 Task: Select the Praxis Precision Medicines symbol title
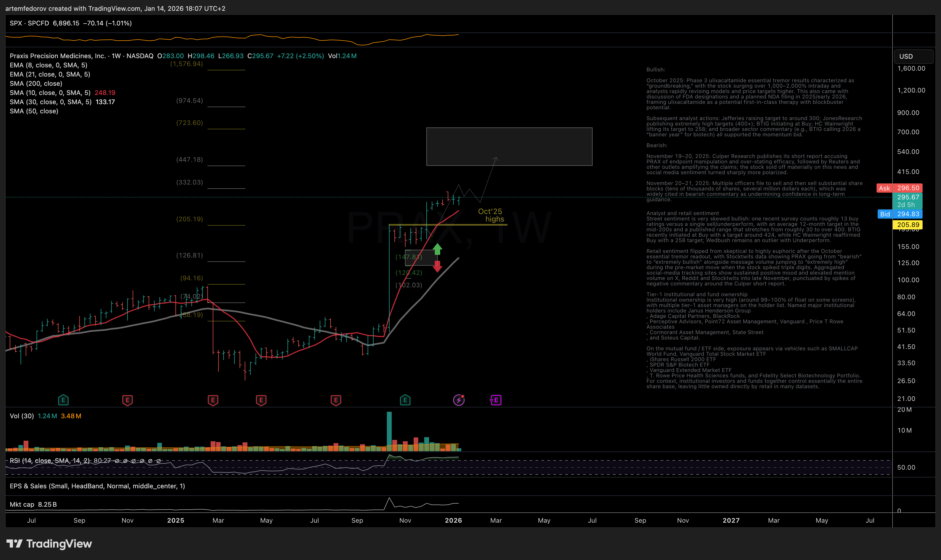pyautogui.click(x=81, y=56)
